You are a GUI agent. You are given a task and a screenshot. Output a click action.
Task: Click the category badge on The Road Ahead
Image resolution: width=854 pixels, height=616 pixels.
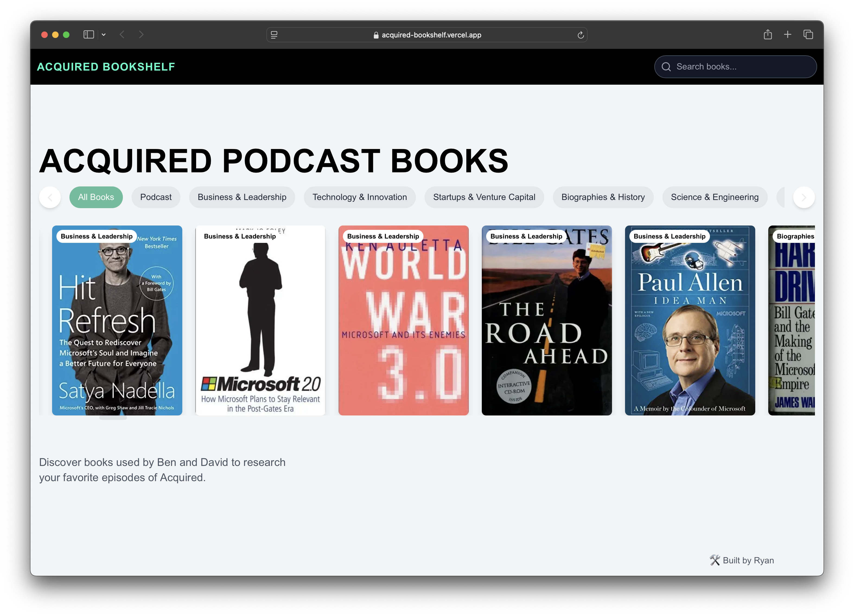pyautogui.click(x=526, y=236)
